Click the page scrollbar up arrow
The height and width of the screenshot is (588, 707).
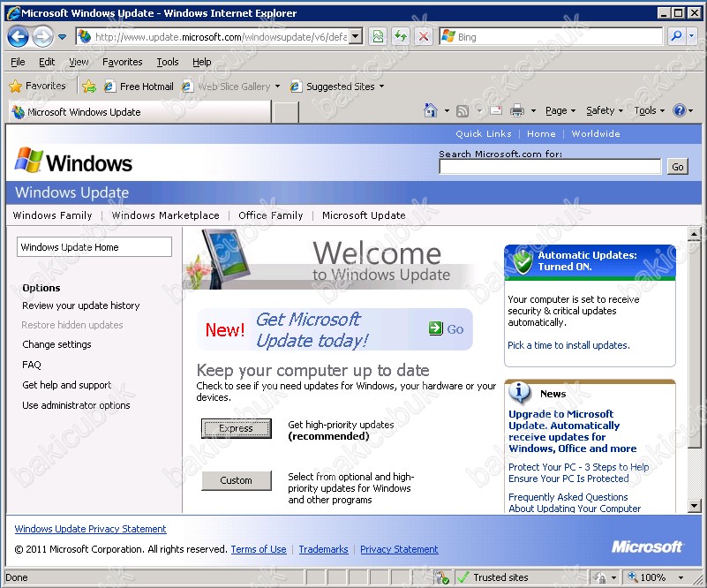click(x=694, y=234)
